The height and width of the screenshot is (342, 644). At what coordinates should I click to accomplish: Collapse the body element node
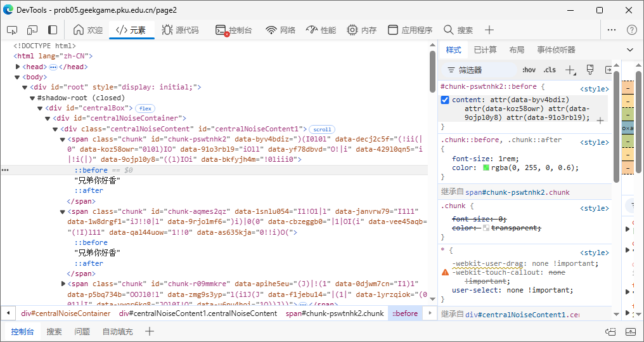[x=18, y=77]
